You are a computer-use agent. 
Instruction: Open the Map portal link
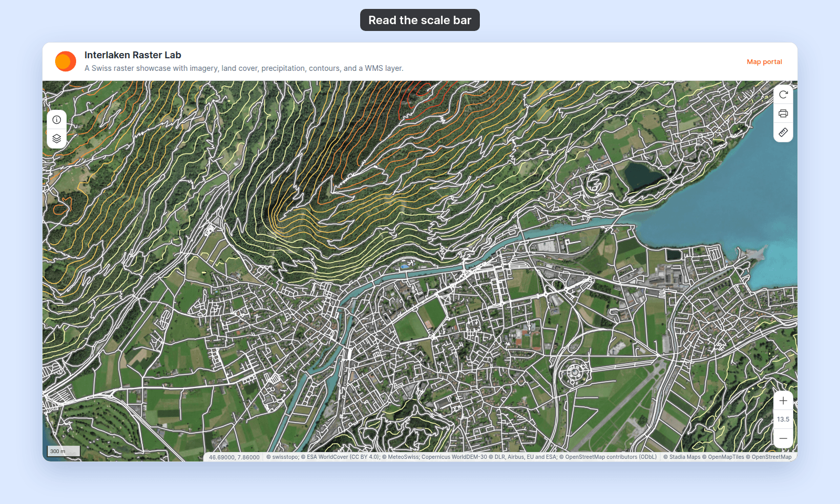point(764,62)
